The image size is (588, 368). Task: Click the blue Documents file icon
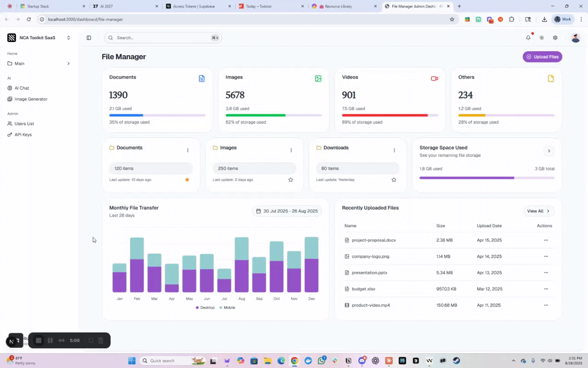tap(202, 78)
